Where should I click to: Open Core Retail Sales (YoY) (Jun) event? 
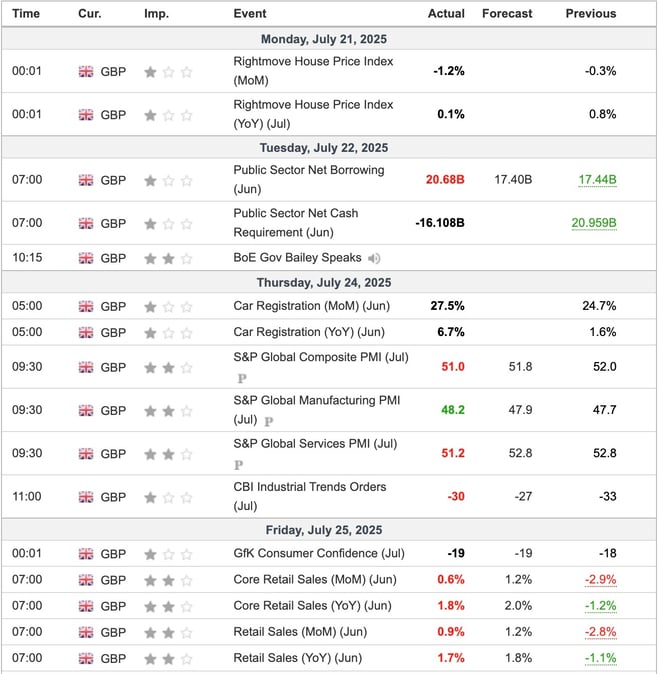click(x=312, y=606)
